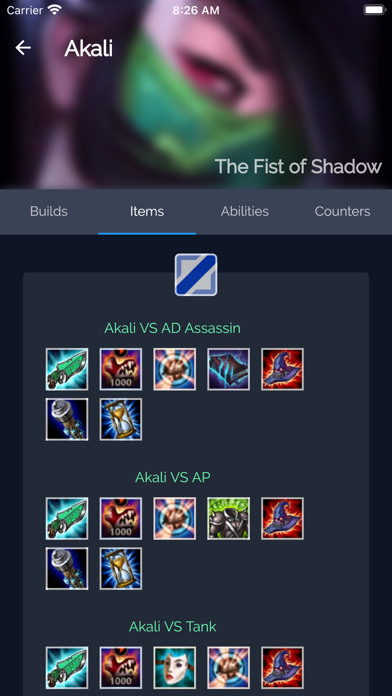Select the Items tab
Screen dimensions: 392x696
[147, 211]
